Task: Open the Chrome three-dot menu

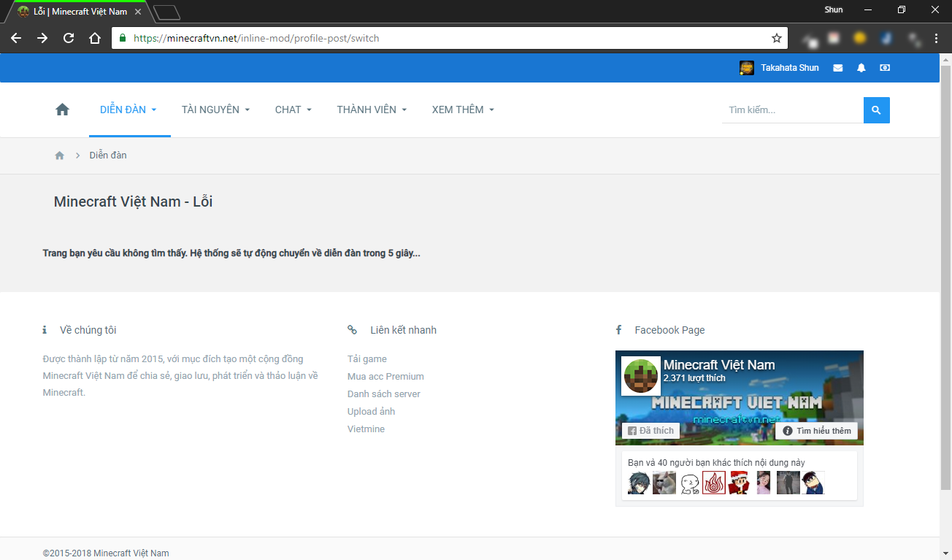Action: pyautogui.click(x=936, y=38)
